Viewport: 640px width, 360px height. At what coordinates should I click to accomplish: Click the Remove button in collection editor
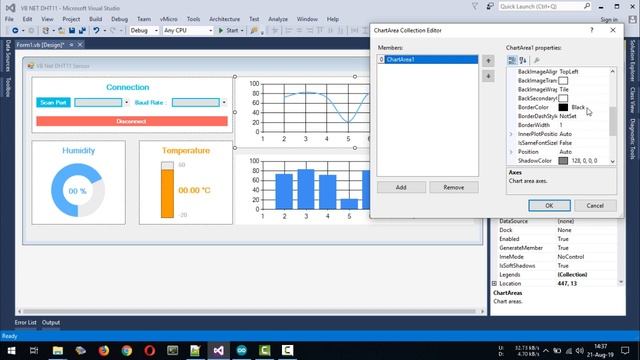pos(453,187)
